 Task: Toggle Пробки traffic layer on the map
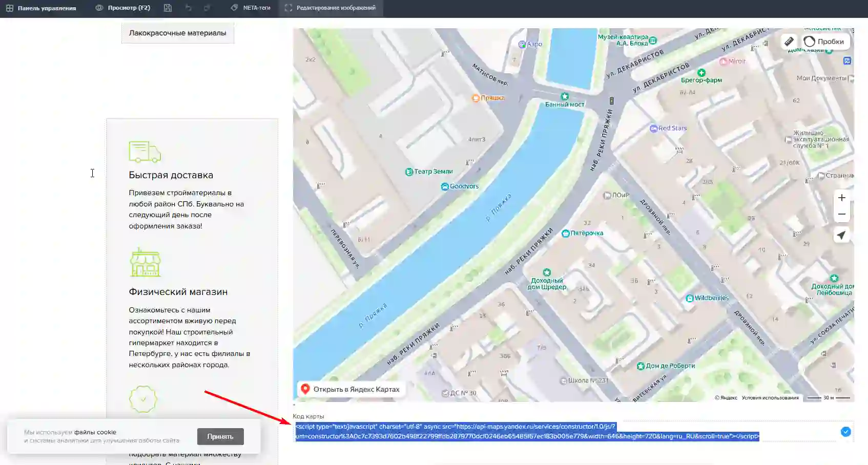coord(824,41)
